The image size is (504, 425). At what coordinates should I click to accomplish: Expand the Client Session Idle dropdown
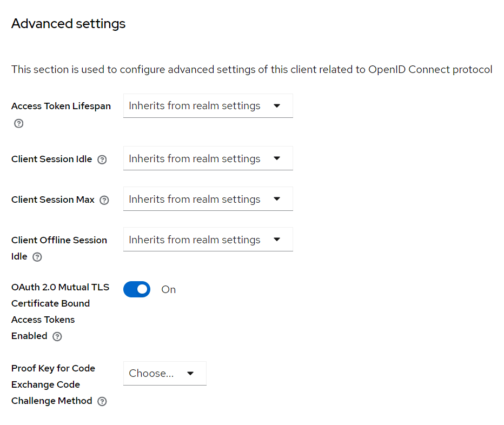(208, 158)
